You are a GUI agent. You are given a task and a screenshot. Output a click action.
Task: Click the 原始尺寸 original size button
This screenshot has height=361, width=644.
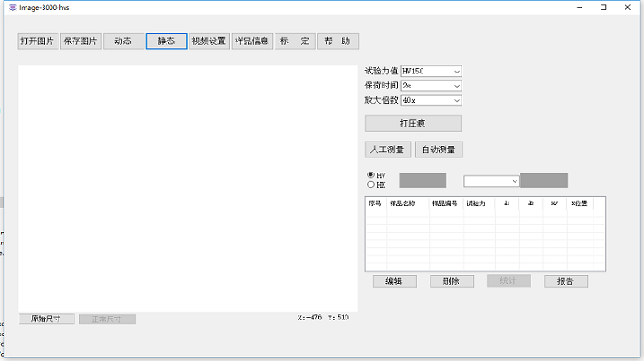(x=46, y=319)
